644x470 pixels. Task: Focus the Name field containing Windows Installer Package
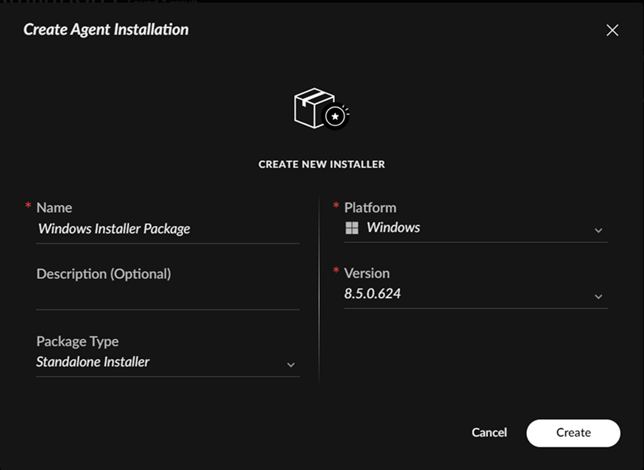pos(166,229)
